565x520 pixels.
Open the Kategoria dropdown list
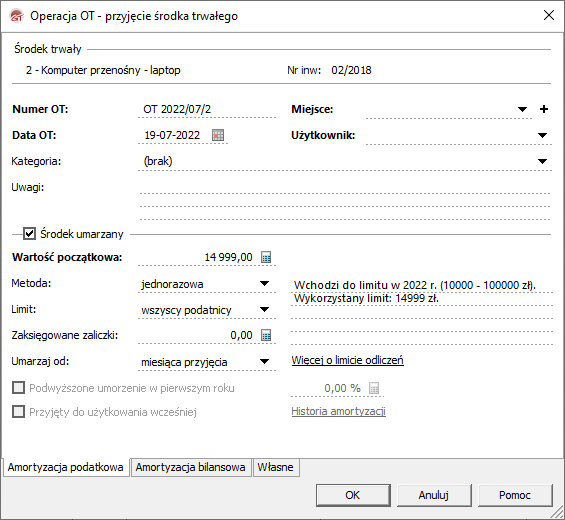coord(542,161)
